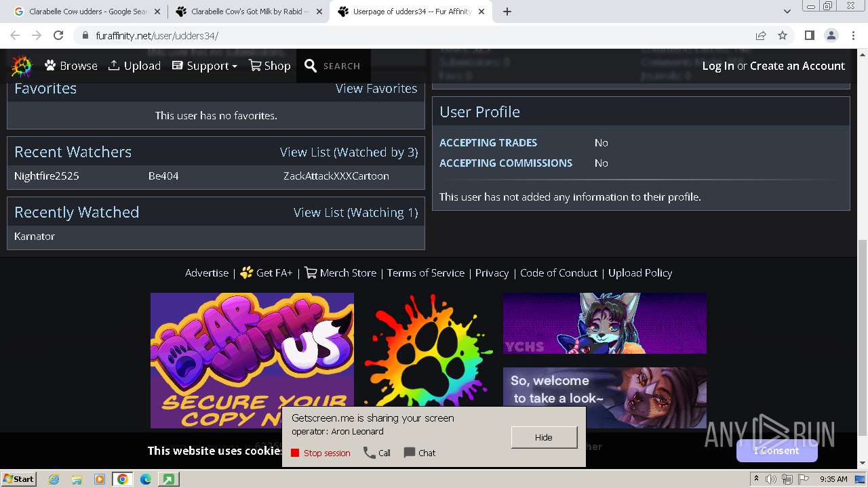Image resolution: width=868 pixels, height=488 pixels.
Task: Open View List (Watched by 3)
Action: pyautogui.click(x=349, y=152)
